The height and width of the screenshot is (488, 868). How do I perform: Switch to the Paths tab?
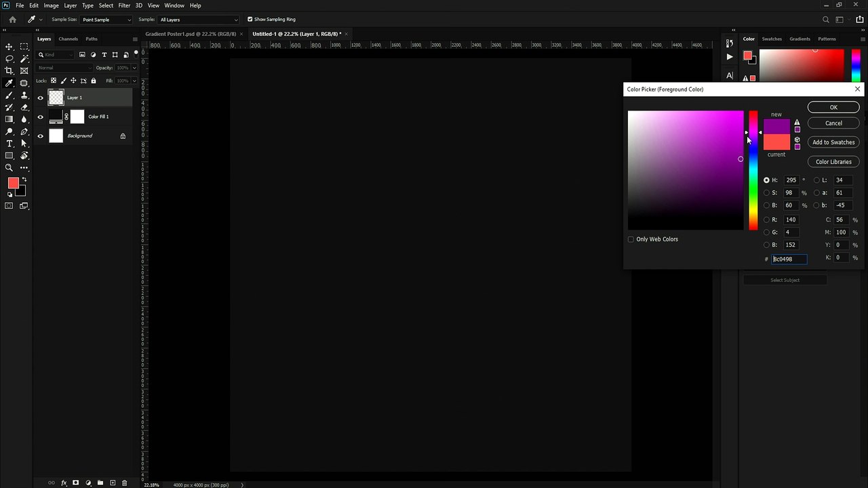(92, 39)
